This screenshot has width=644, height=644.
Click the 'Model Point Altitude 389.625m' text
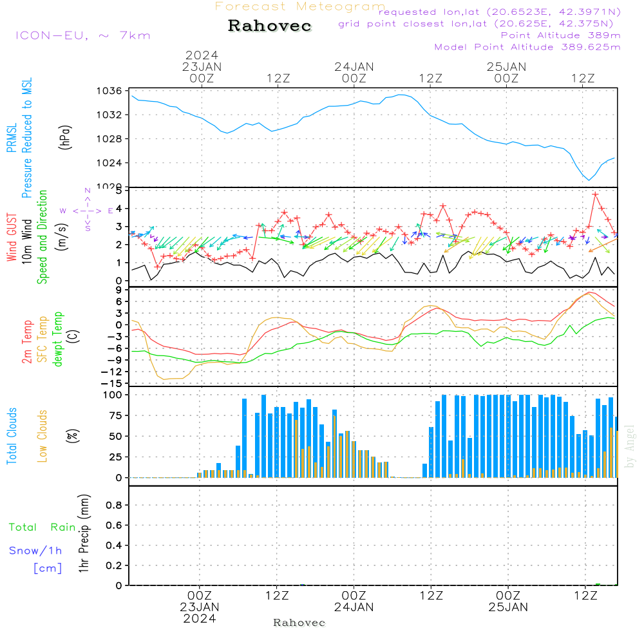(527, 47)
